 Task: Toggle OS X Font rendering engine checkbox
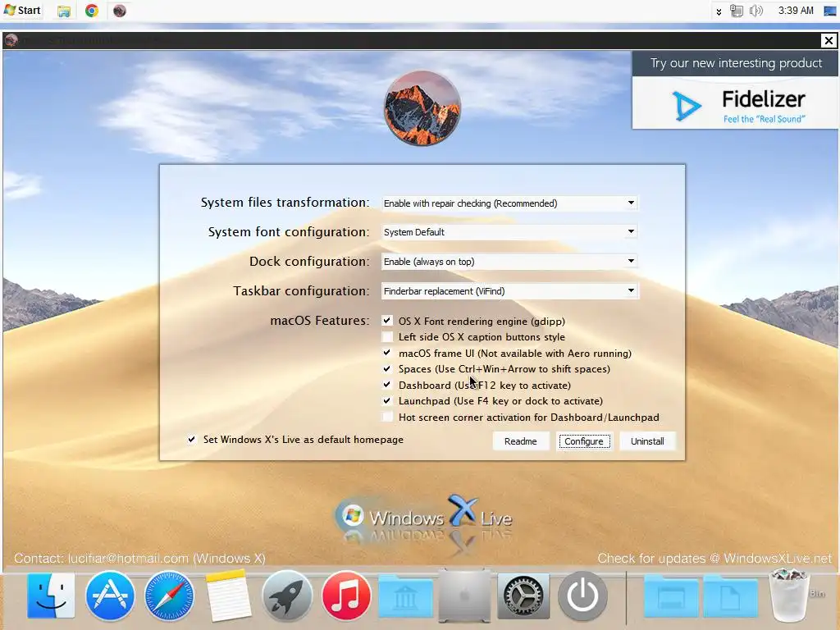click(387, 321)
